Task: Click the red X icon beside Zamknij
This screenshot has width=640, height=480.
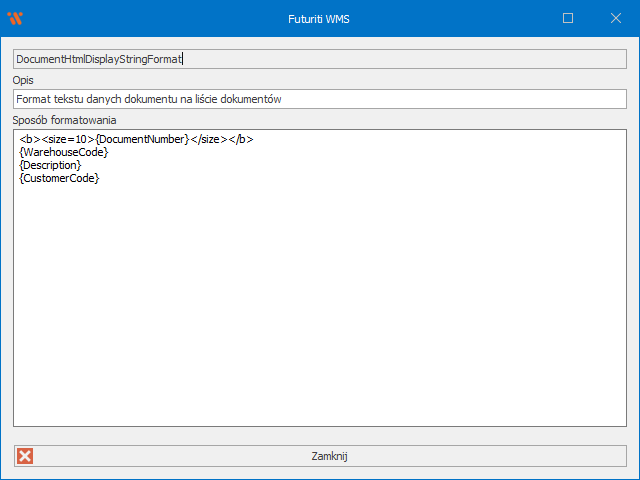Action: [x=26, y=456]
